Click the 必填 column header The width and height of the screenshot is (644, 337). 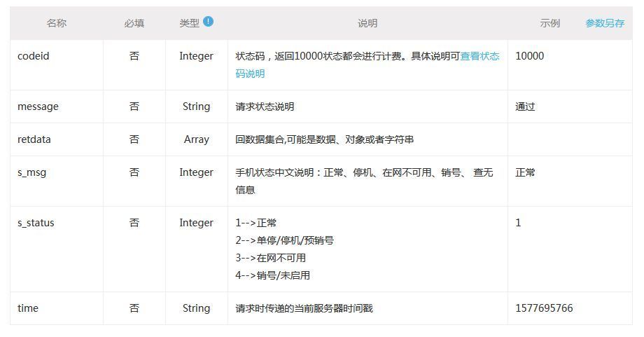coord(134,23)
